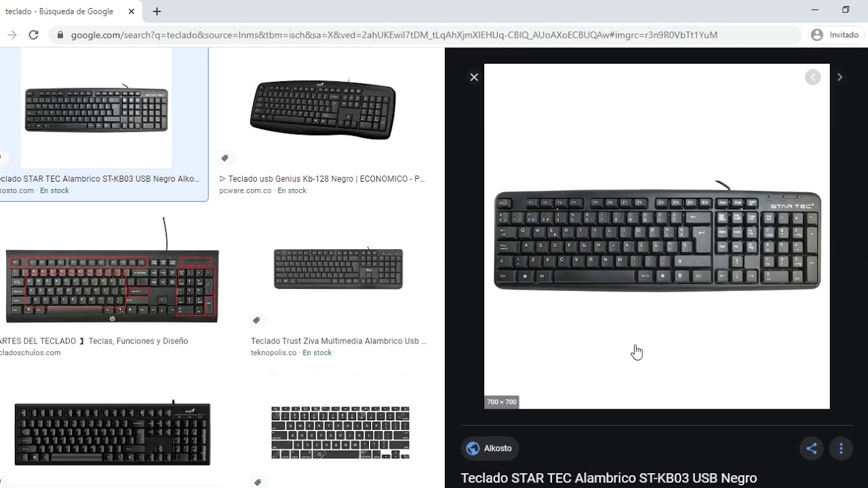The height and width of the screenshot is (488, 868).
Task: Go to previous image in preview
Action: point(813,77)
